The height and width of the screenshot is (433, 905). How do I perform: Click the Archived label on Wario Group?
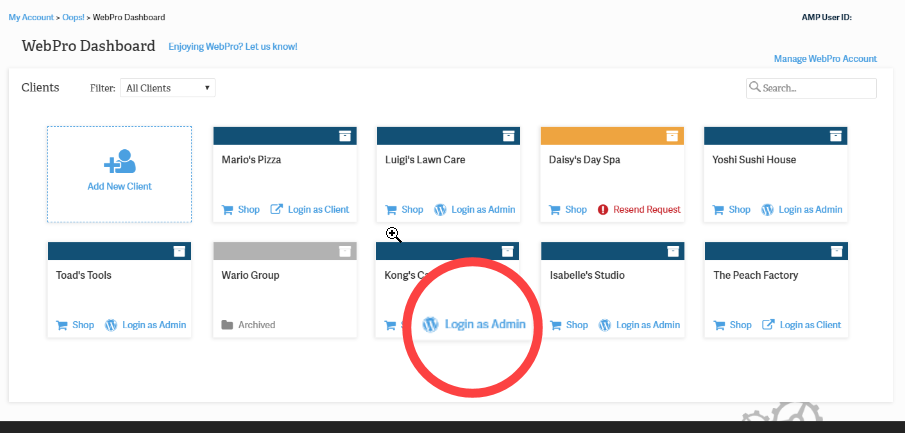(256, 325)
